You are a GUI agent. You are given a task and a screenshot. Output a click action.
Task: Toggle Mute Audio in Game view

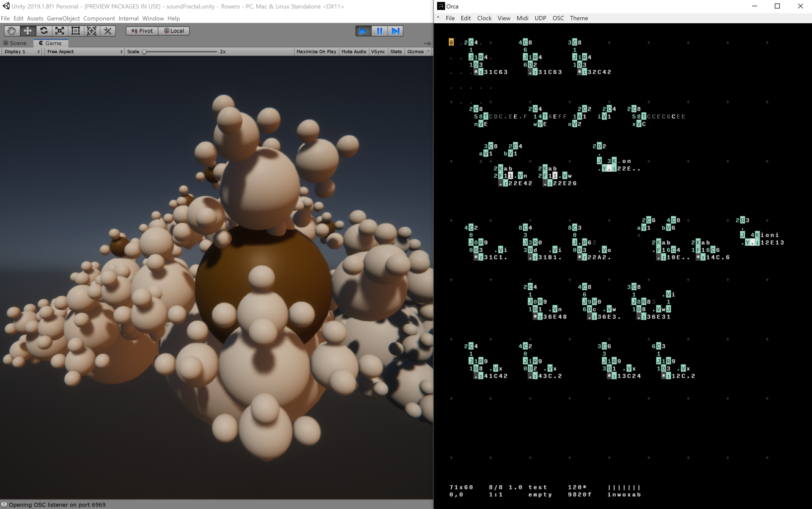(x=354, y=52)
